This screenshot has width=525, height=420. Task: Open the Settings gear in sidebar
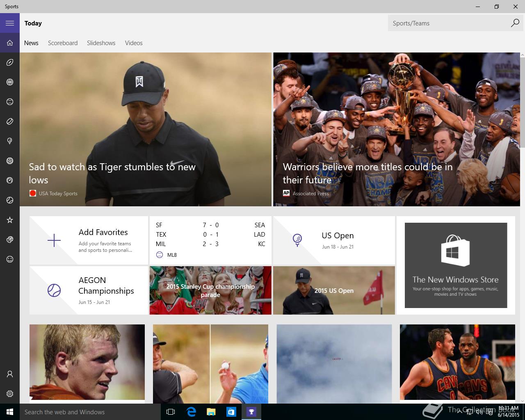tap(10, 394)
